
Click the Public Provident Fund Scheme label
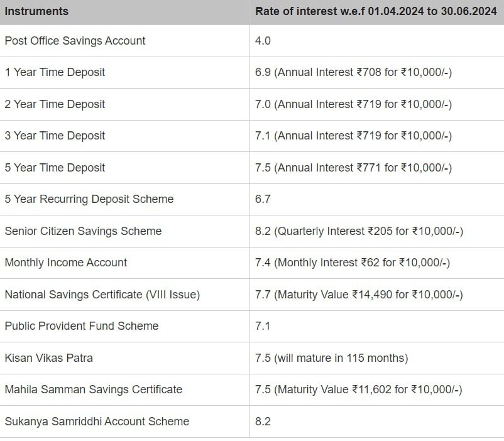click(81, 326)
